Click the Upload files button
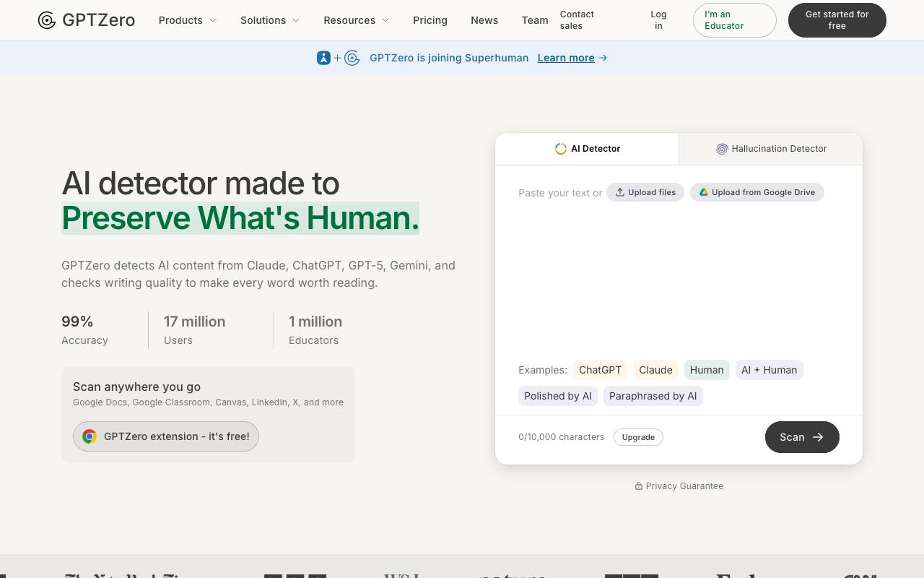This screenshot has height=578, width=924. (x=645, y=192)
